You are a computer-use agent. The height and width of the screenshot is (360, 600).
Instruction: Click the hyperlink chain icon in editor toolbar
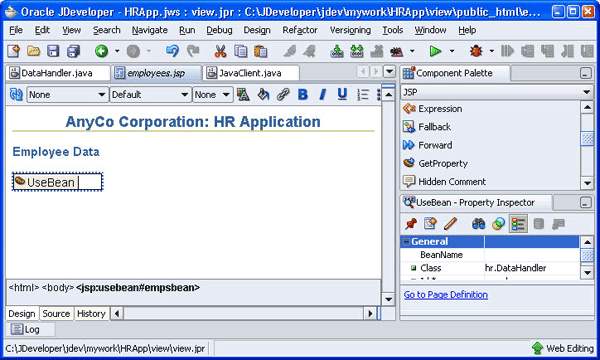point(283,94)
